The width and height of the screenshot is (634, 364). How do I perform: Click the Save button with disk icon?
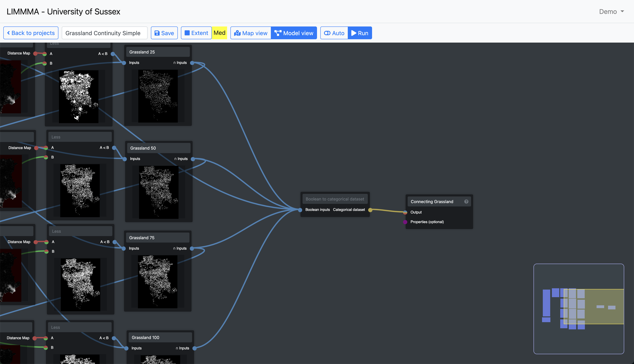pos(164,33)
